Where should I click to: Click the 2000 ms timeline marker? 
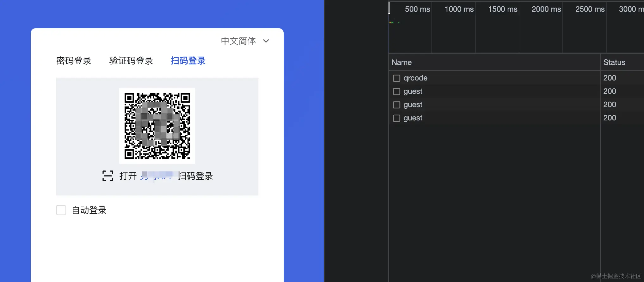tap(546, 9)
